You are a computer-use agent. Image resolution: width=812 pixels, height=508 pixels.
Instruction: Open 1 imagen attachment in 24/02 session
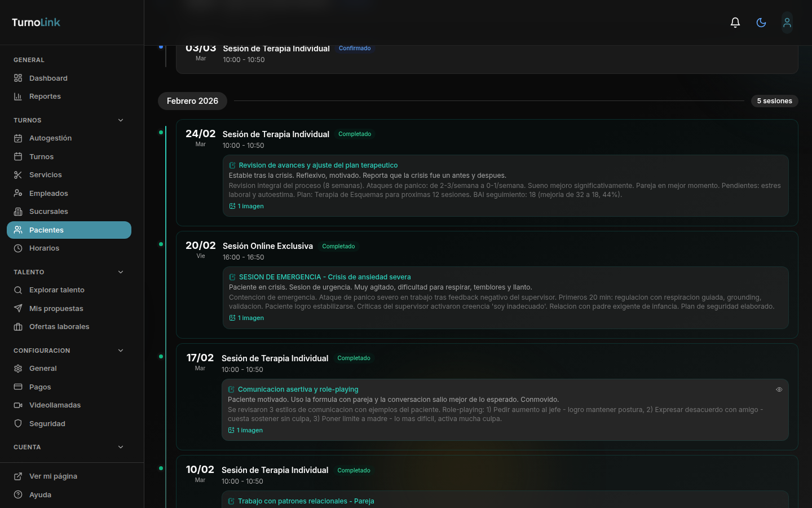point(247,207)
